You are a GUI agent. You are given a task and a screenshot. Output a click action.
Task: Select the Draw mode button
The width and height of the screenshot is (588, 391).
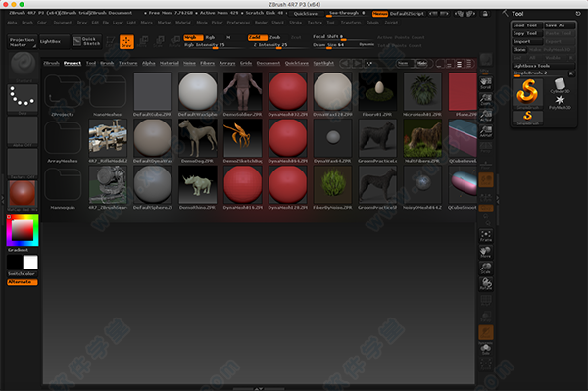[x=126, y=41]
